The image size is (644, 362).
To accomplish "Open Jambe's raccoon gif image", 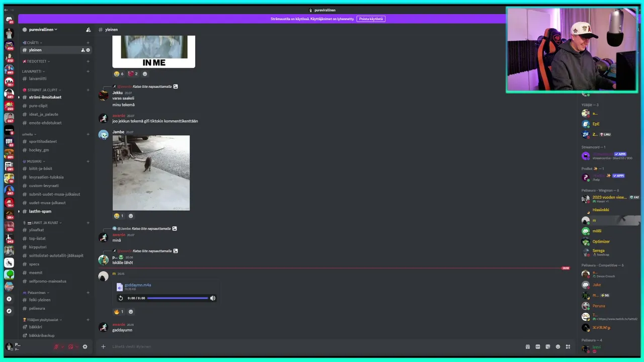I will (151, 173).
